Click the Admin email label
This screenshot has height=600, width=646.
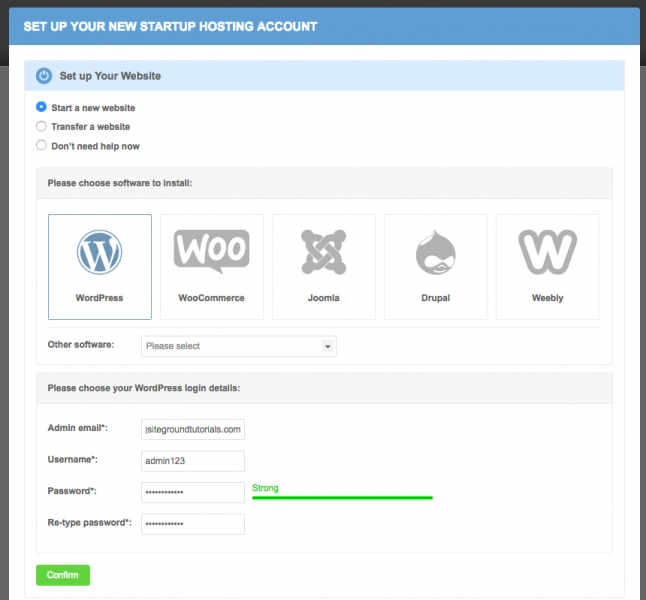(x=77, y=428)
